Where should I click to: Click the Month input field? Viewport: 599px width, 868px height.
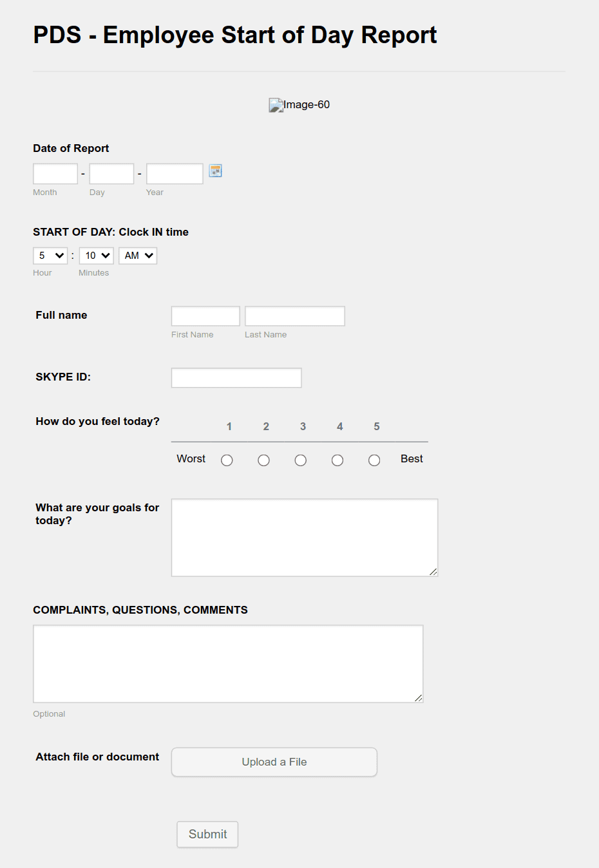coord(55,173)
